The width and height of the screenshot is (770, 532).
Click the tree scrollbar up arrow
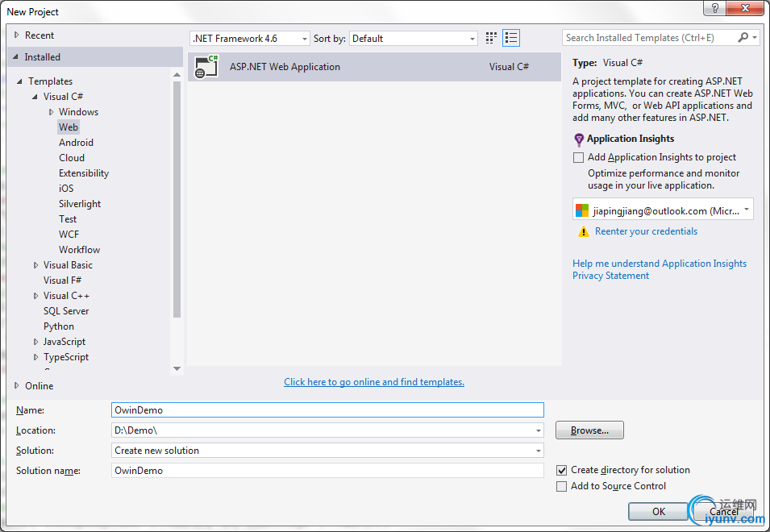(x=177, y=75)
